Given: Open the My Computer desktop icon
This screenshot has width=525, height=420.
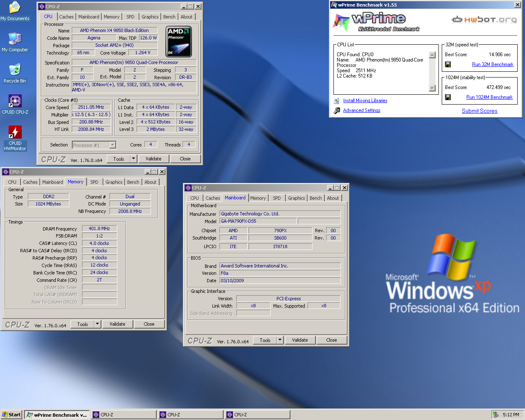Looking at the screenshot, I should (x=15, y=42).
